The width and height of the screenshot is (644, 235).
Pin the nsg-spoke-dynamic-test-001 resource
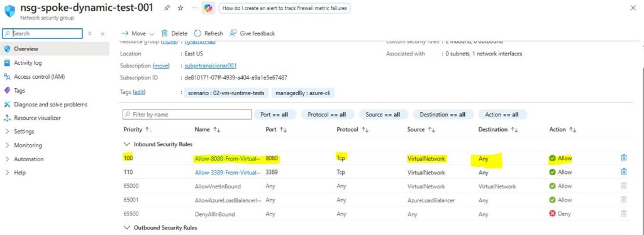pyautogui.click(x=167, y=8)
